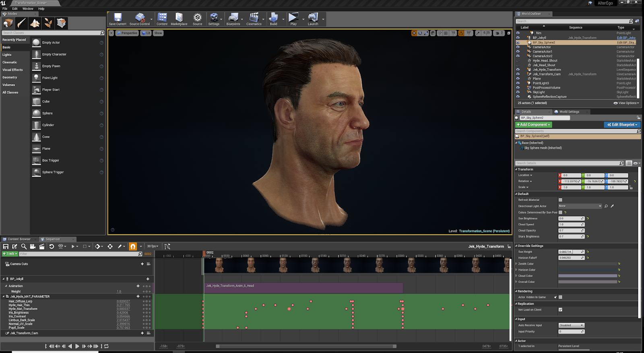Image resolution: width=644 pixels, height=353 pixels.
Task: Click the green Add Component button
Action: 534,125
